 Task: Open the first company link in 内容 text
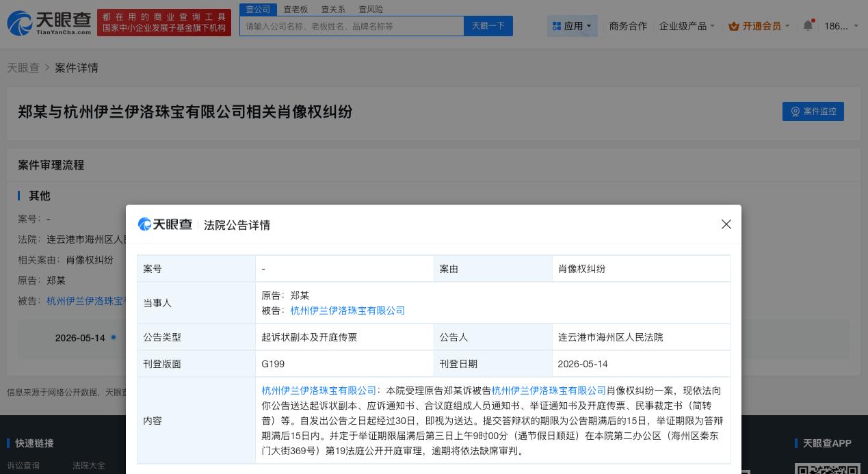(319, 391)
